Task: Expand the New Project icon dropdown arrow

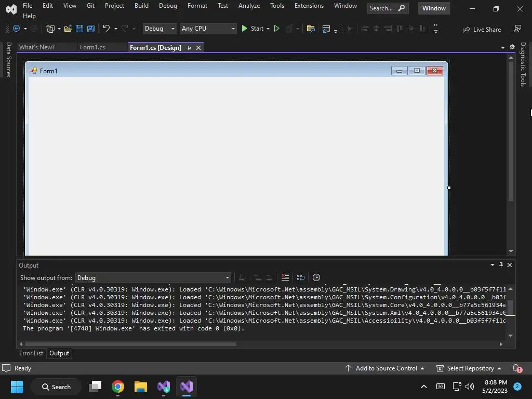Action: click(59, 29)
